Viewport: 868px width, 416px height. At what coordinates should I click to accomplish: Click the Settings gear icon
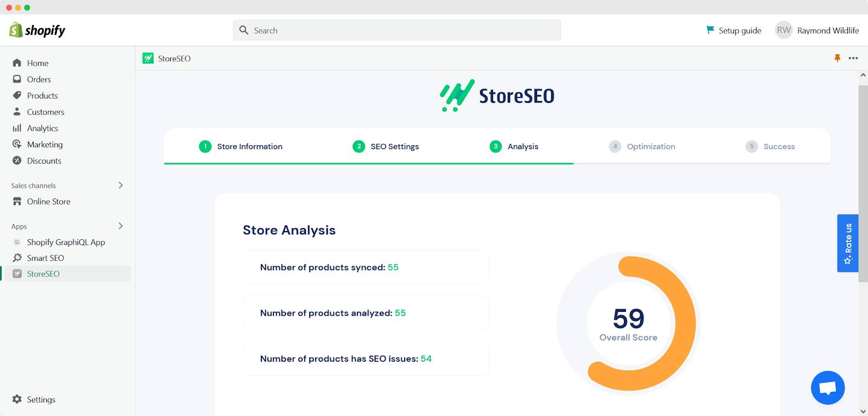(17, 399)
